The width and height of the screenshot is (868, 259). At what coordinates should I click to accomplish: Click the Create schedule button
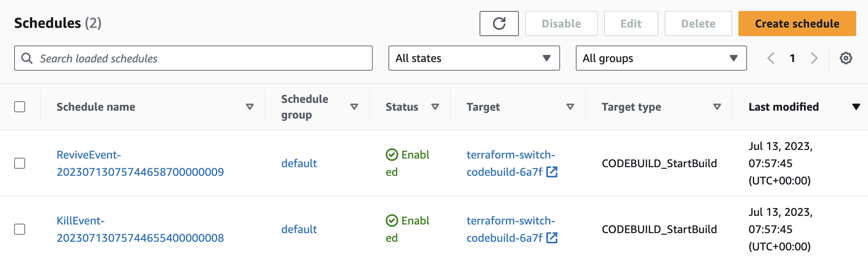797,24
